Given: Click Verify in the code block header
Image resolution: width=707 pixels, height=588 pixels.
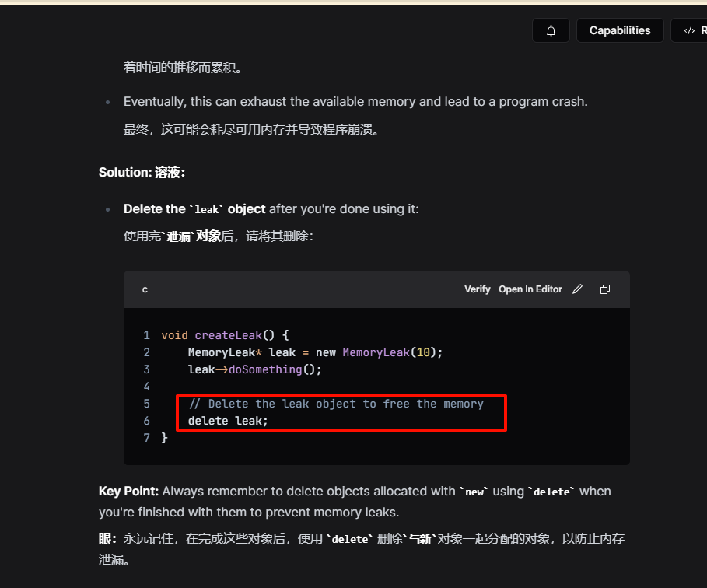Looking at the screenshot, I should tap(477, 289).
